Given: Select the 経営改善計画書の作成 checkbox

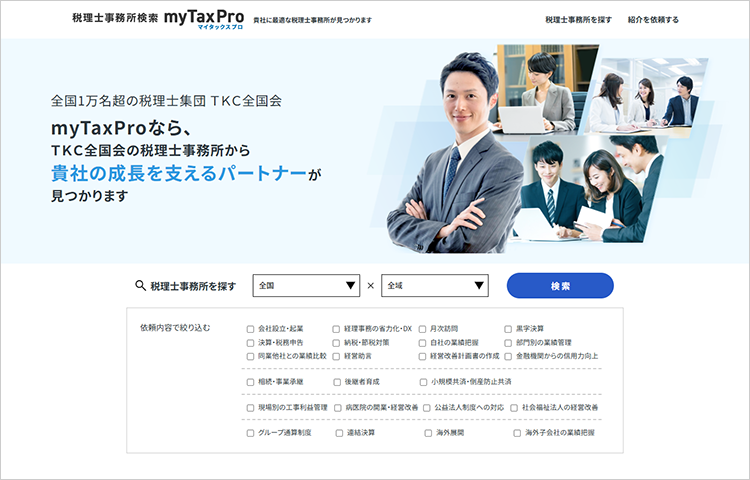Looking at the screenshot, I should point(422,356).
